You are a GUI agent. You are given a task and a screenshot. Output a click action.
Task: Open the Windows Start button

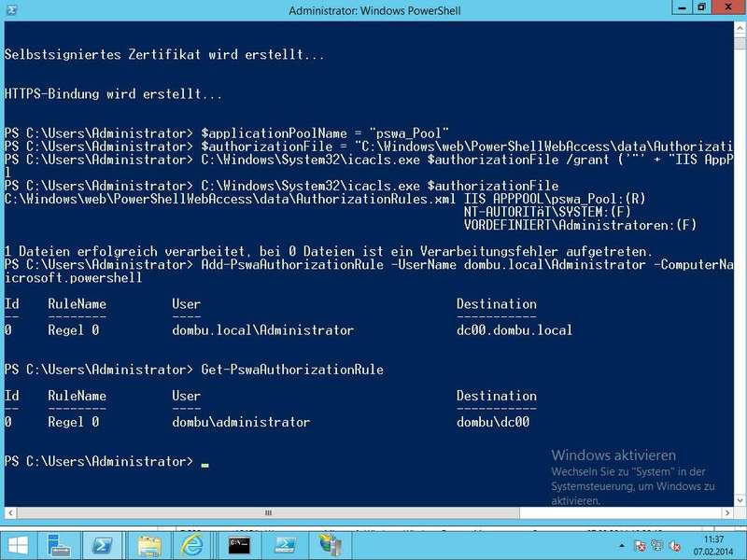click(18, 545)
